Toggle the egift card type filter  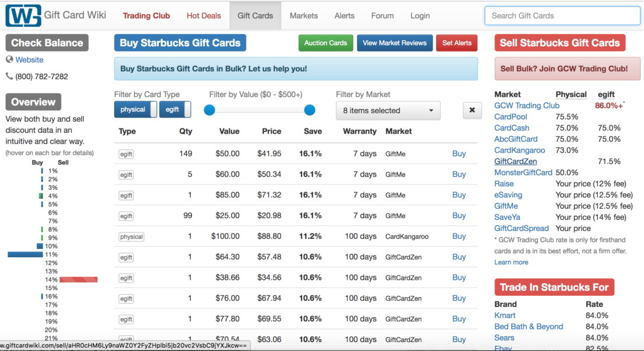tap(175, 110)
